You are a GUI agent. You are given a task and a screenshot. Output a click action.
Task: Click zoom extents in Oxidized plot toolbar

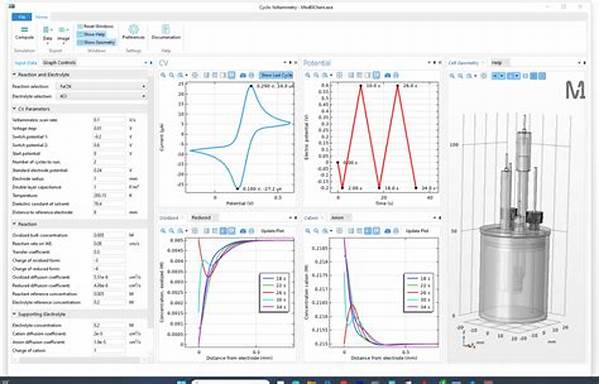click(195, 231)
